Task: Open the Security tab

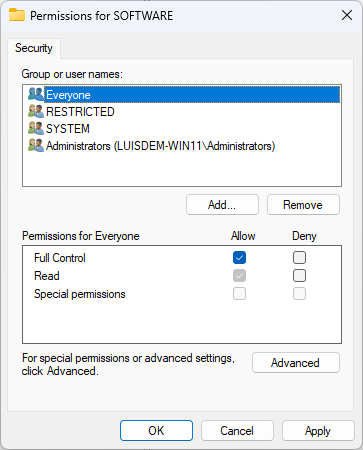Action: (34, 48)
